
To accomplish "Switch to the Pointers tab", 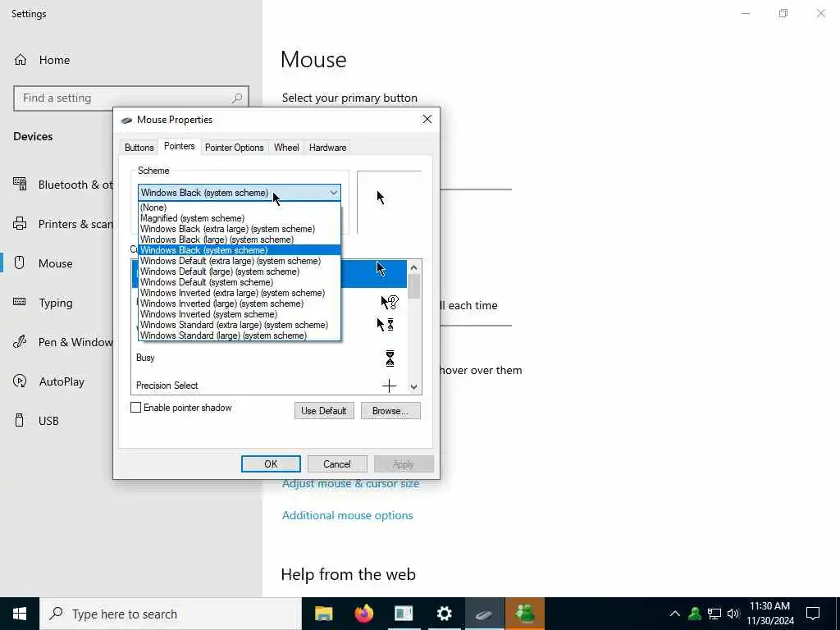I will coord(180,146).
